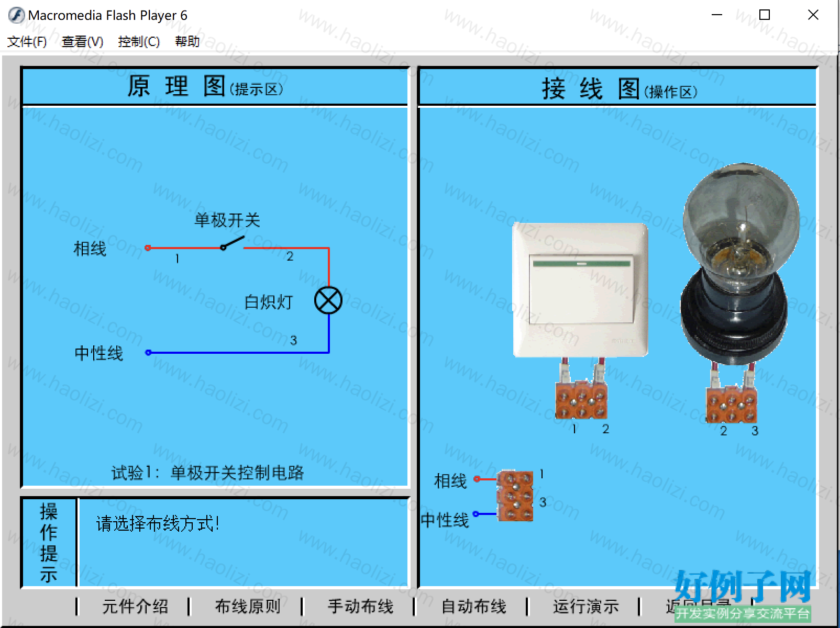Click the single-pole switch symbol in schematic

(x=233, y=243)
